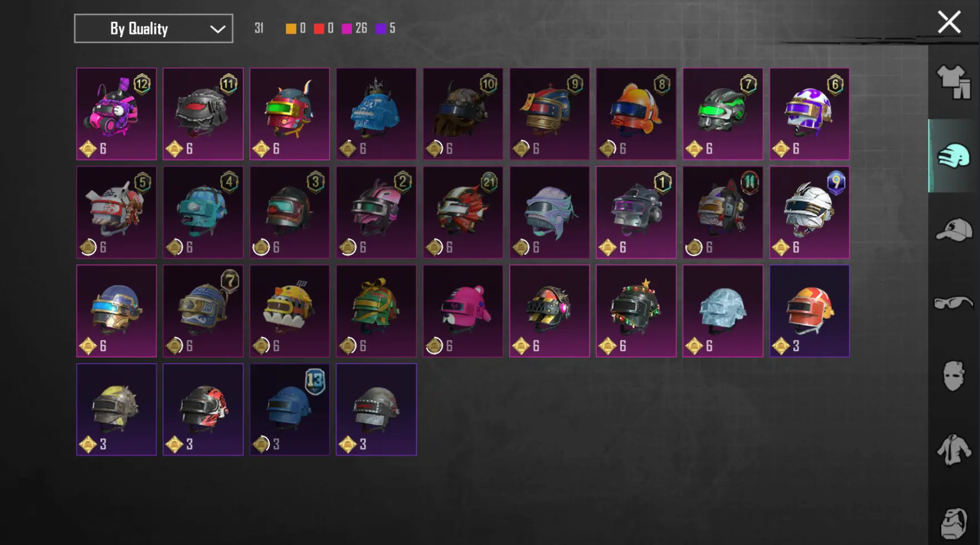The width and height of the screenshot is (980, 545).
Task: Open the bearded face category icon
Action: [x=954, y=523]
